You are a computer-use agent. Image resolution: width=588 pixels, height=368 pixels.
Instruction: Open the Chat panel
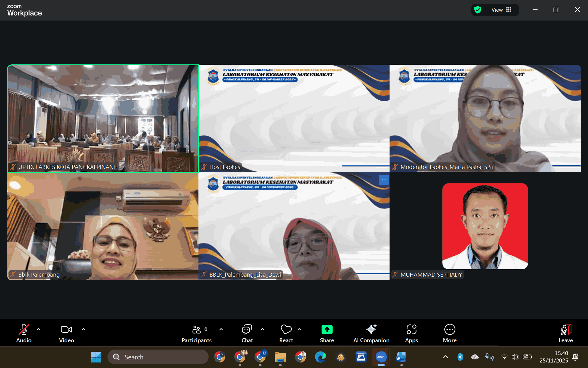pyautogui.click(x=247, y=333)
